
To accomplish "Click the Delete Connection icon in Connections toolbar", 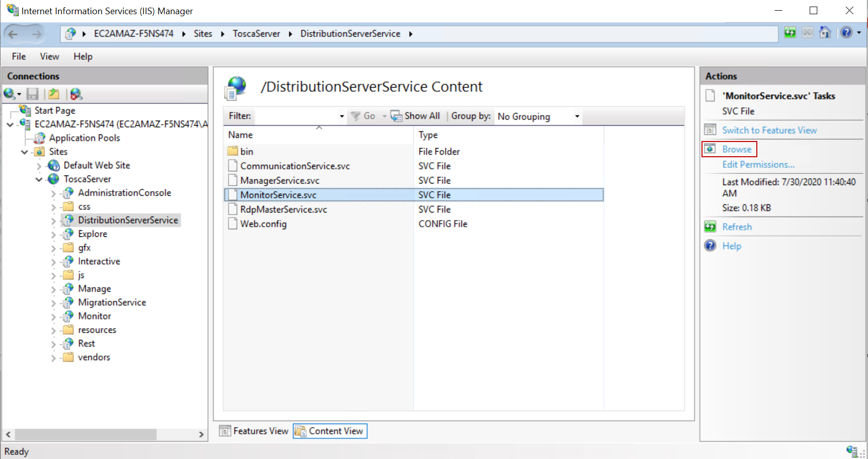I will 76,94.
